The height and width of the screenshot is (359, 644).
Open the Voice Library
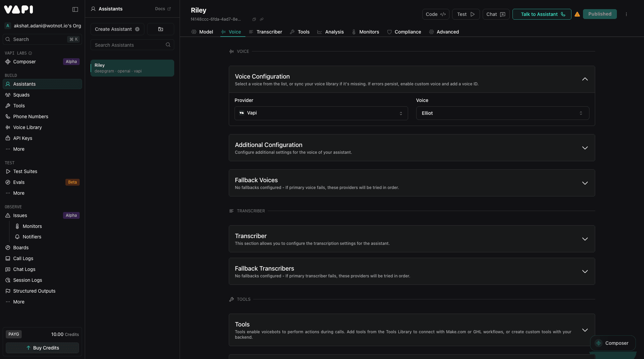pyautogui.click(x=27, y=127)
